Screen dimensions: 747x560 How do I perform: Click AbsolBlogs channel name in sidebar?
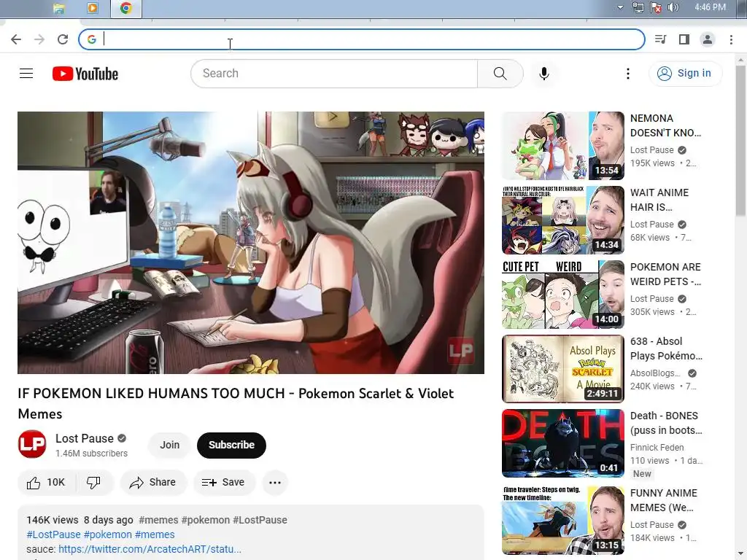pyautogui.click(x=655, y=373)
